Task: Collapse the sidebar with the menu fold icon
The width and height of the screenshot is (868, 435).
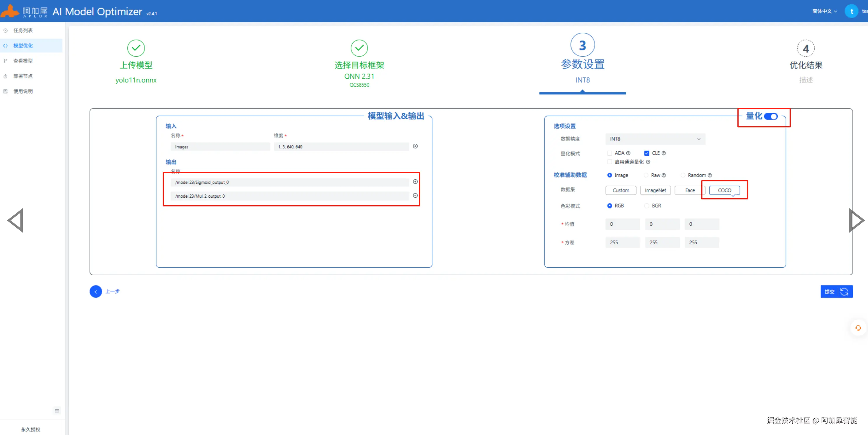Action: click(57, 411)
